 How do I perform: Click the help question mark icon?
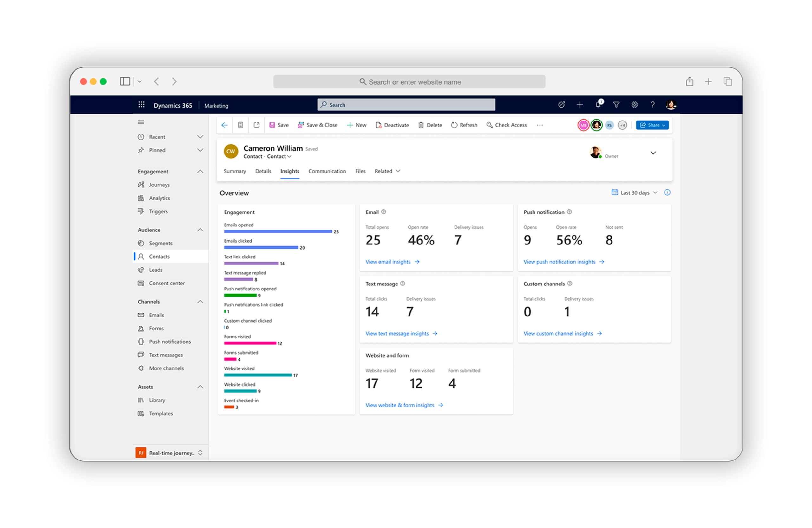[652, 105]
